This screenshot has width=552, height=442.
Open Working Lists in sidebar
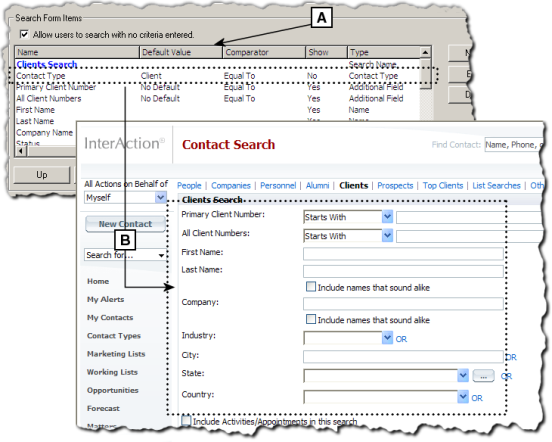[112, 372]
